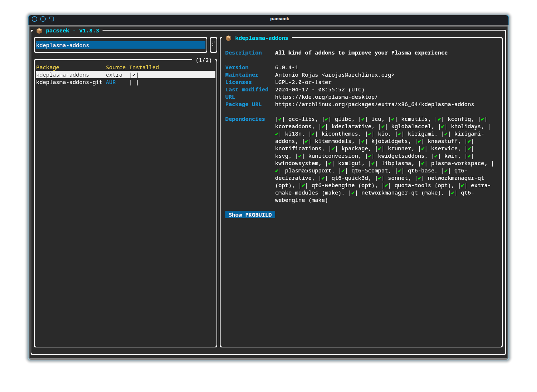Viewport: 537px width, 392px height.
Task: Click the sonnet dependency
Action: click(x=398, y=178)
